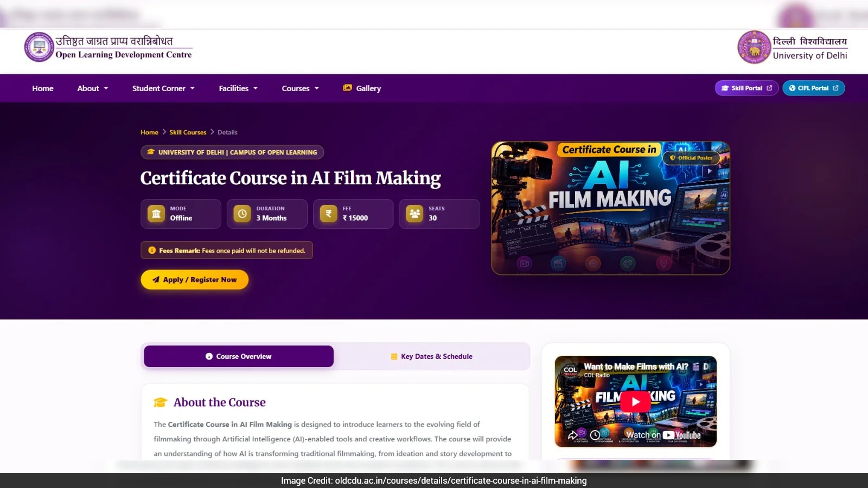Click the University of Delhi emblem
The image size is (868, 488).
(754, 47)
